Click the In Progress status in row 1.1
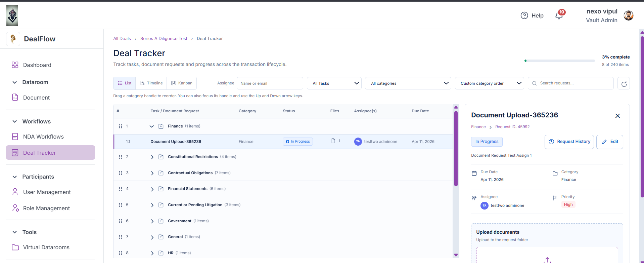The width and height of the screenshot is (644, 263). click(298, 142)
